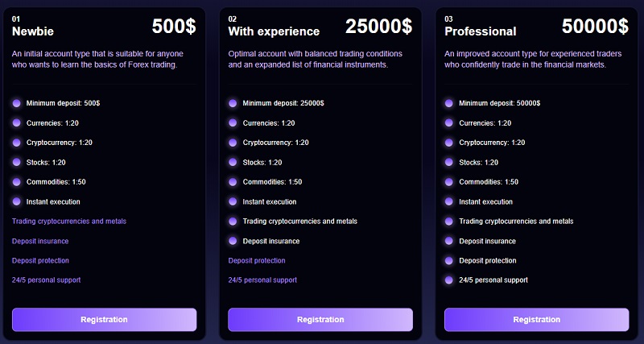The image size is (644, 344).
Task: Click the 25000$ price label
Action: (x=378, y=27)
